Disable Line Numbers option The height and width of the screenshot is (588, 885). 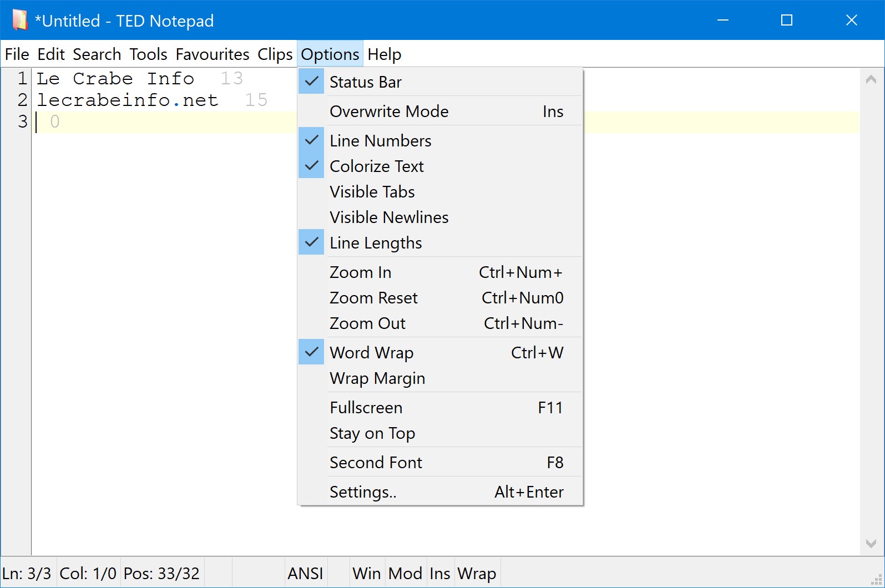click(441, 141)
